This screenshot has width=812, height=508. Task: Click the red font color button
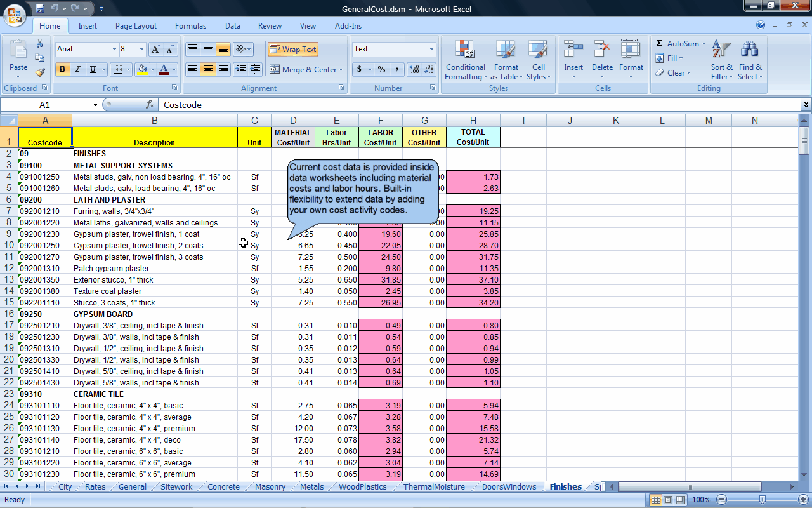[164, 69]
